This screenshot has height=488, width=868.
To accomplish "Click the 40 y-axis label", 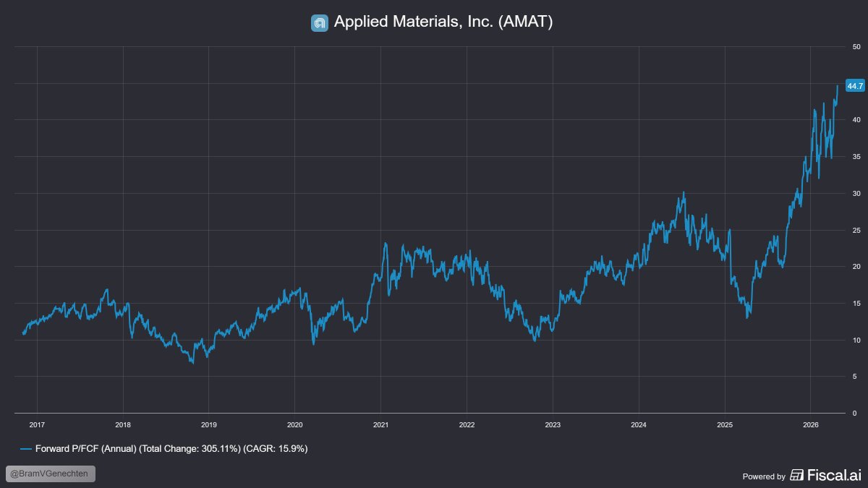I will click(857, 120).
